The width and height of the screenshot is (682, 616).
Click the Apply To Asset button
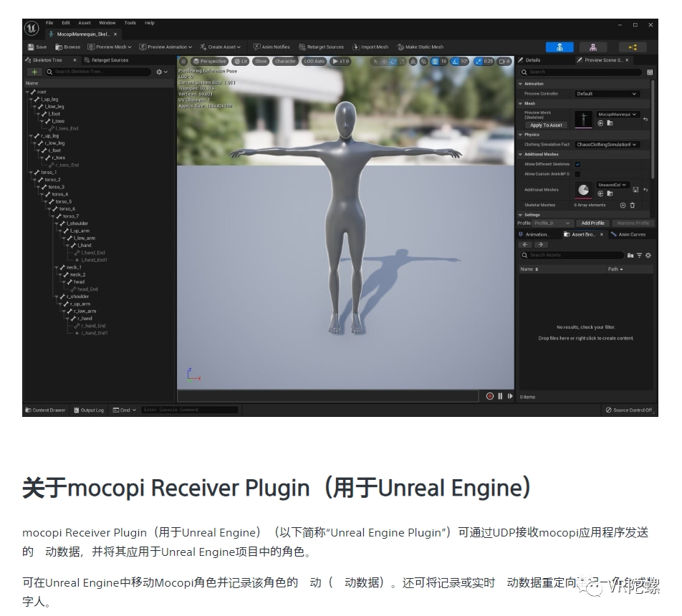coord(546,125)
